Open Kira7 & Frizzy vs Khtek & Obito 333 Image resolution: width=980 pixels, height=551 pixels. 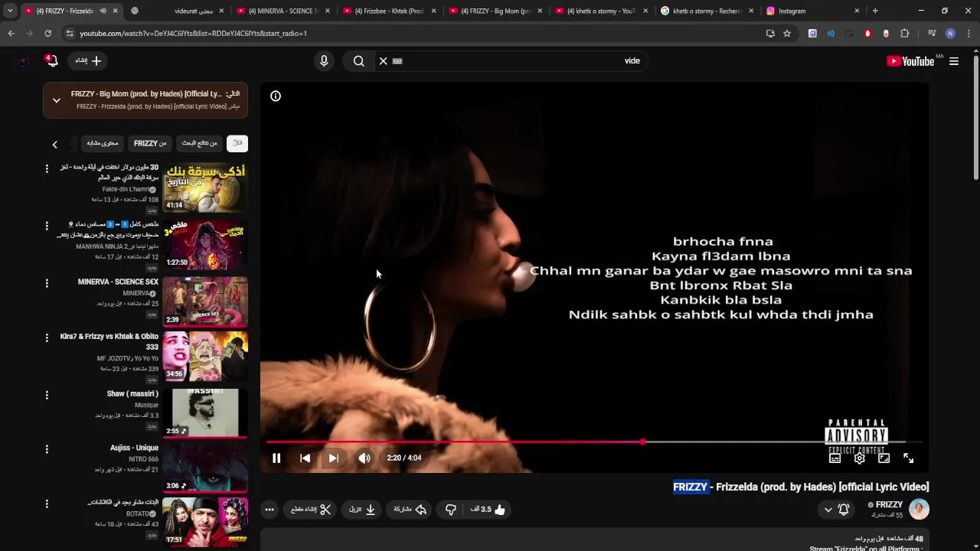tap(109, 341)
